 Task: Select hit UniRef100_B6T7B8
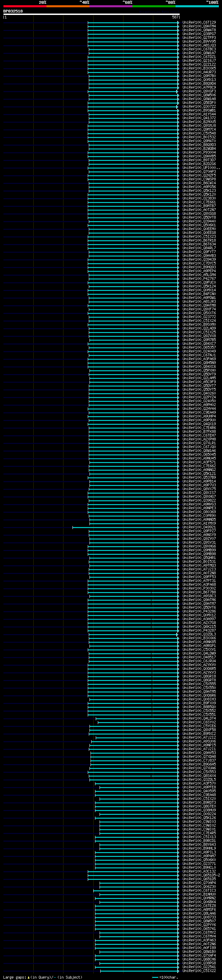click(x=199, y=592)
